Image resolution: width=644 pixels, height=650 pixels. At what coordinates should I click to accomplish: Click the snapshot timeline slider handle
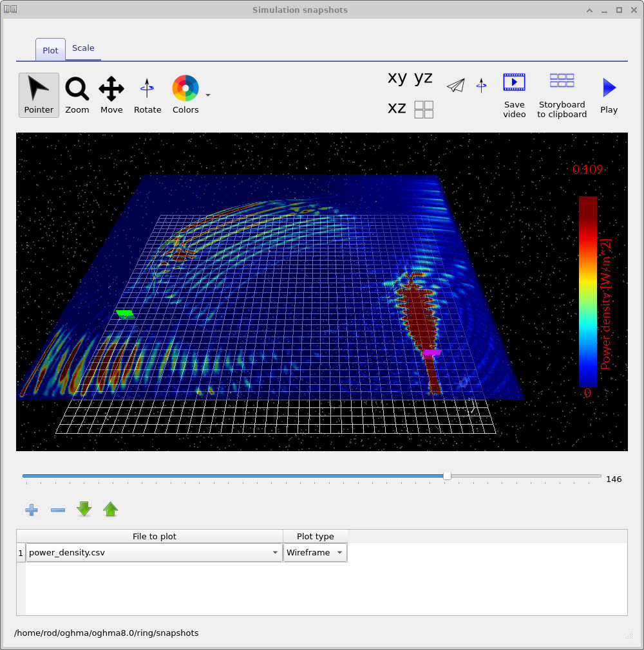pyautogui.click(x=447, y=476)
